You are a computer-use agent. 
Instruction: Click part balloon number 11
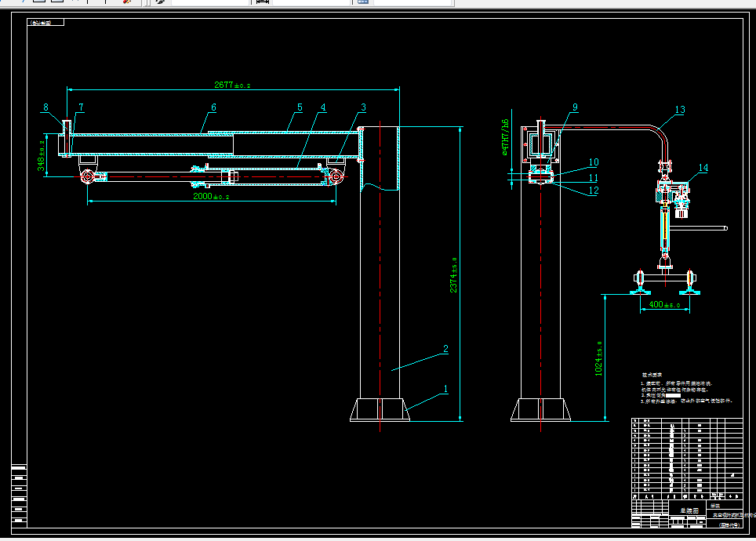(594, 178)
